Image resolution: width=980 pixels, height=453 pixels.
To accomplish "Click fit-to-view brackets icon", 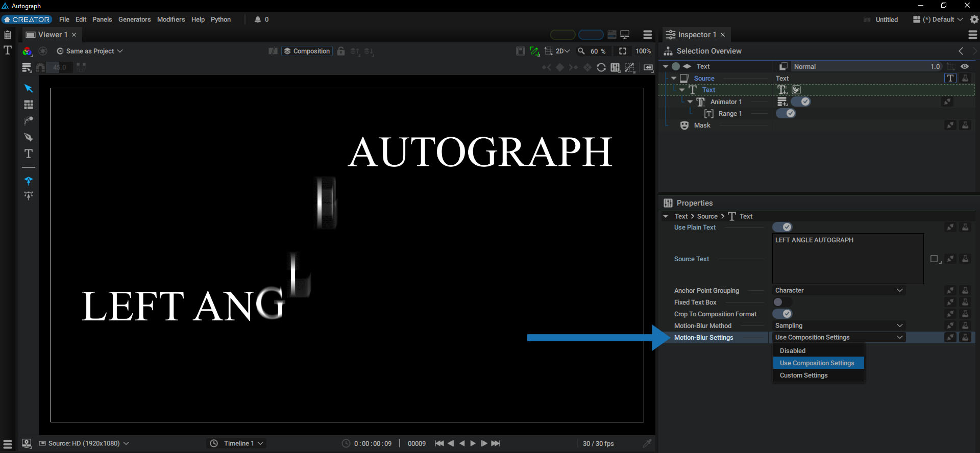I will (623, 51).
